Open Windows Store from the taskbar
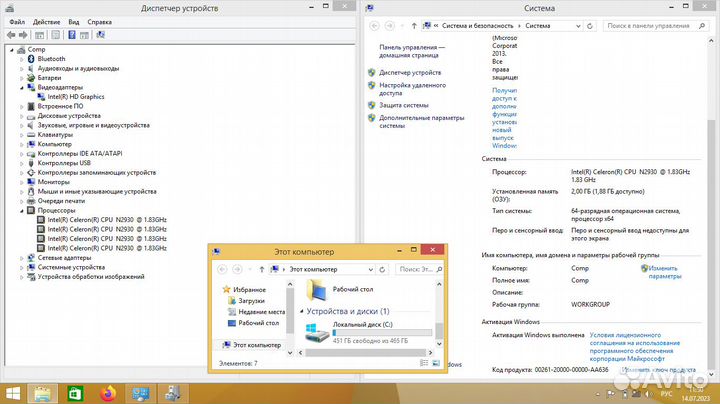Screen dimensions: 720x404 [x=75, y=393]
